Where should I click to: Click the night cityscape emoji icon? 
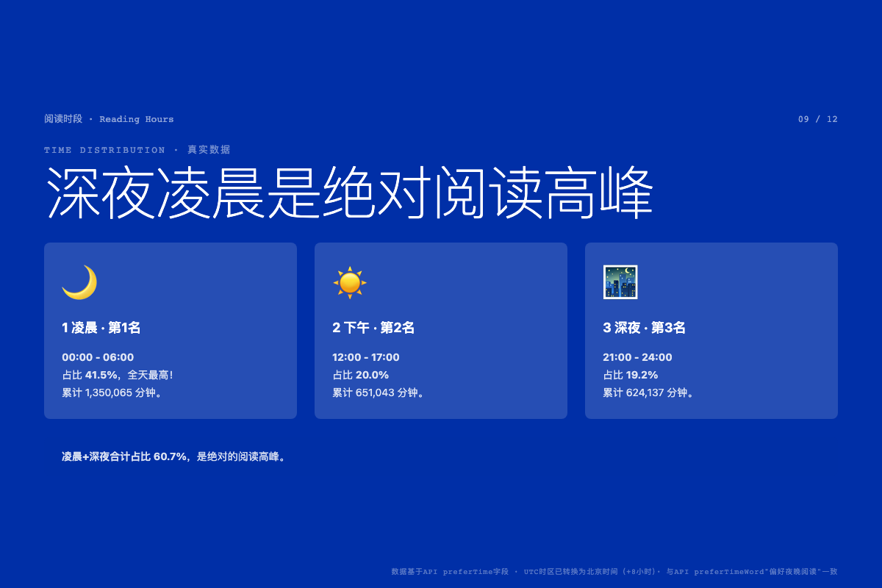pyautogui.click(x=620, y=282)
